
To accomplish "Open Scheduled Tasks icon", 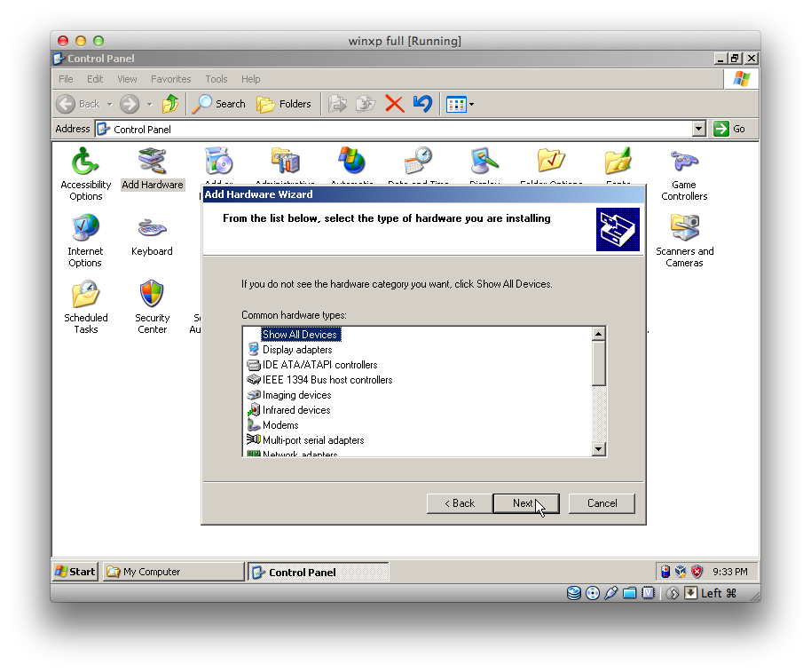I will pos(85,307).
